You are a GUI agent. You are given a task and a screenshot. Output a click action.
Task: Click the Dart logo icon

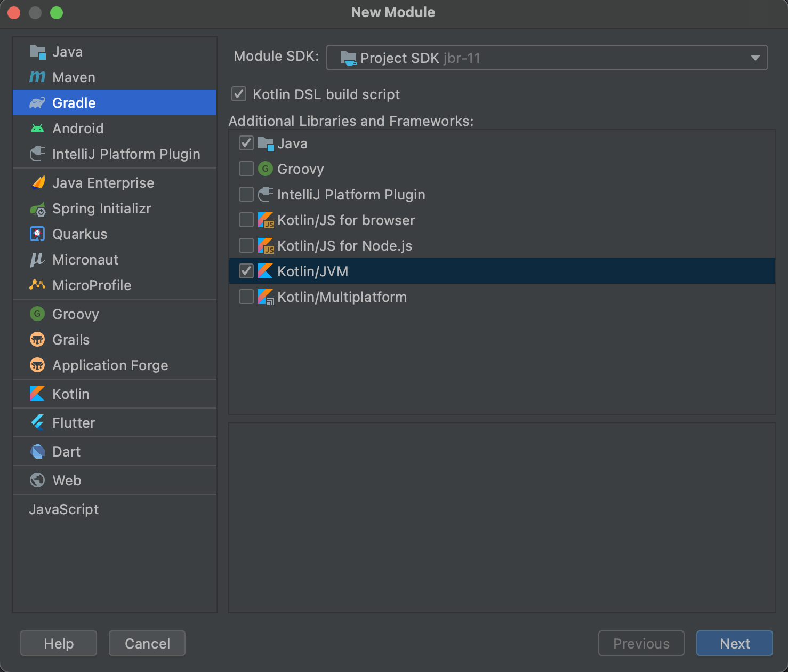tap(37, 452)
